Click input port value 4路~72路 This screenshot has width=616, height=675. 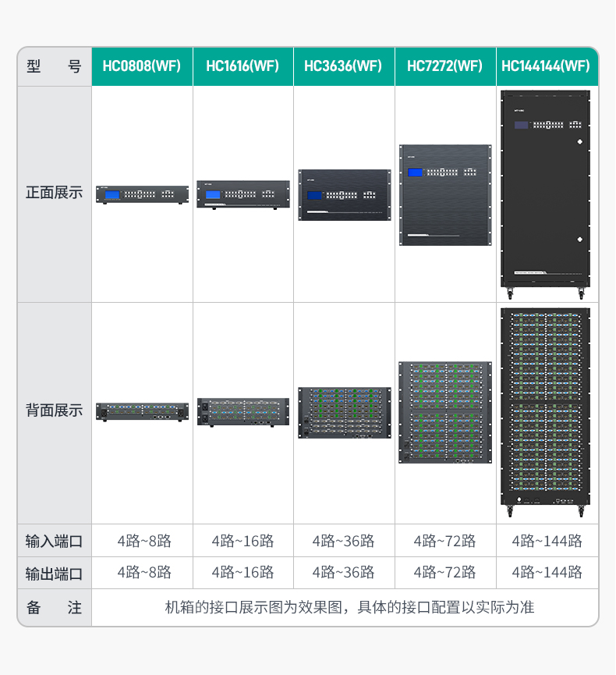444,541
